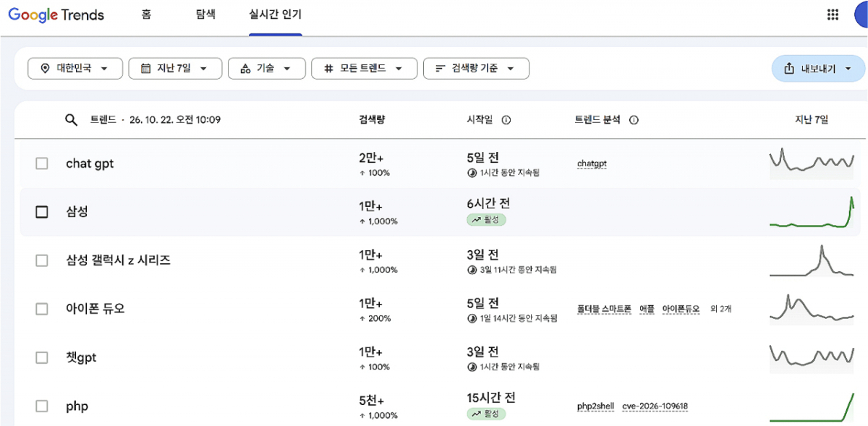Screen dimensions: 868x426
Task: Tick the 아이폰 듀오 checkbox
Action: point(42,309)
